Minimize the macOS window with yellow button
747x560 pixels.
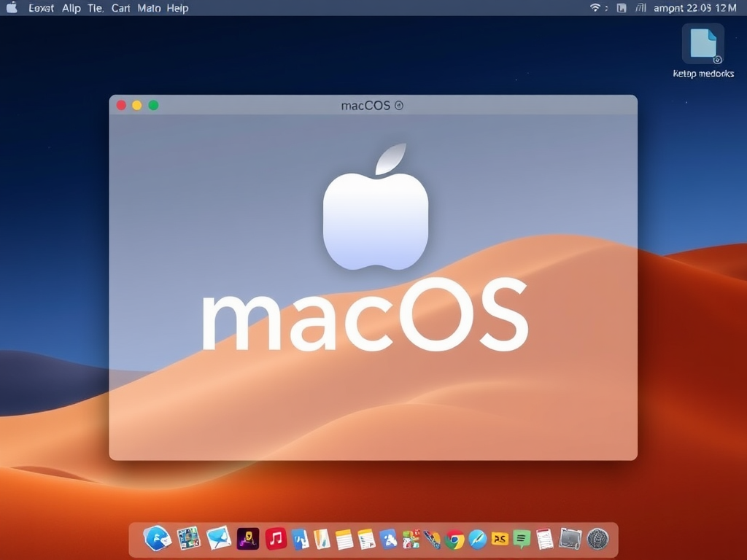[x=137, y=105]
